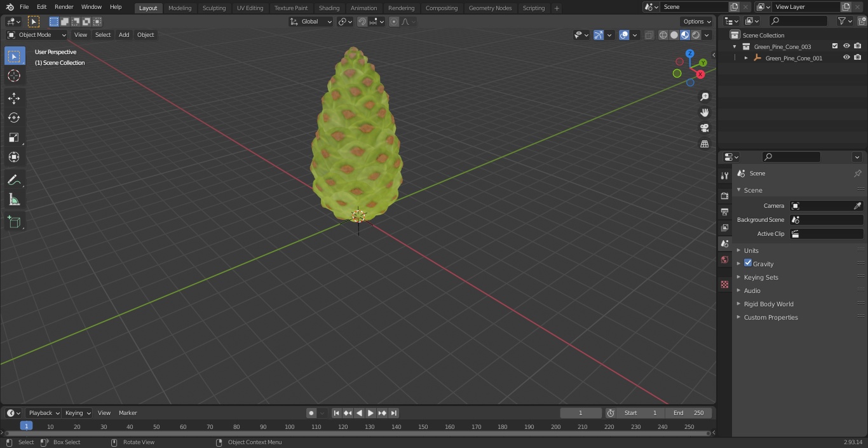Open the File menu

pyautogui.click(x=24, y=7)
